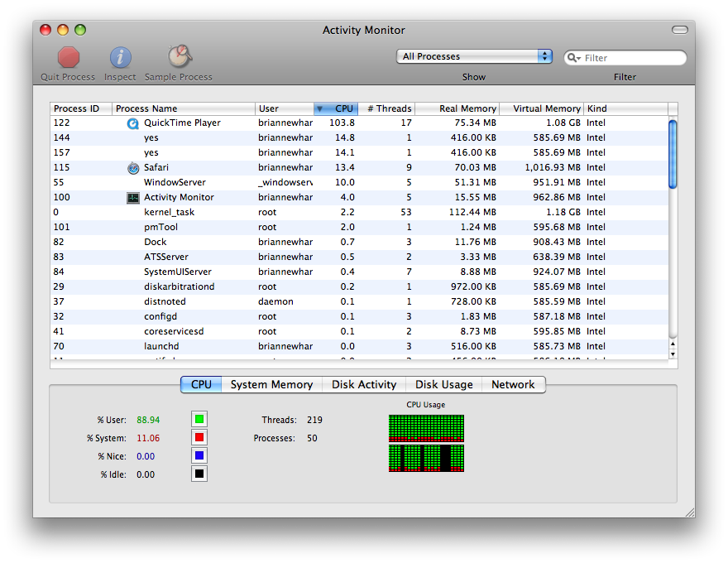Viewport: 728px width, 563px height.
Task: Switch to the CPU tab
Action: [201, 385]
